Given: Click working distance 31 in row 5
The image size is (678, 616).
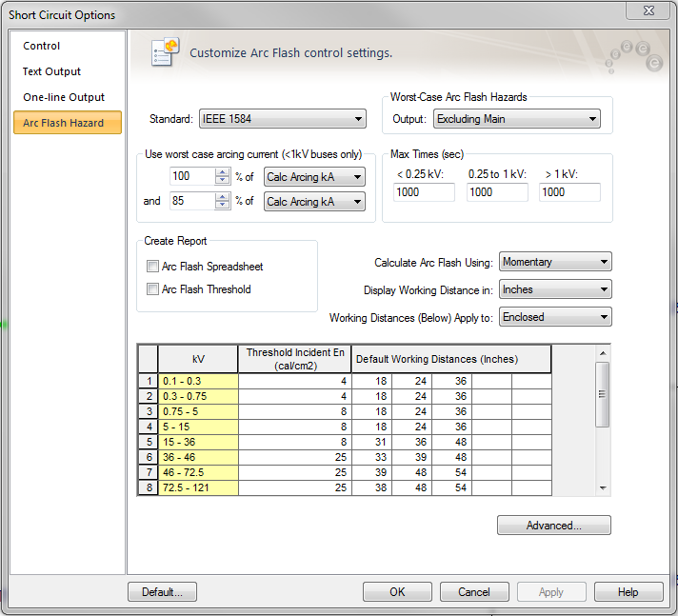Looking at the screenshot, I should 372,442.
